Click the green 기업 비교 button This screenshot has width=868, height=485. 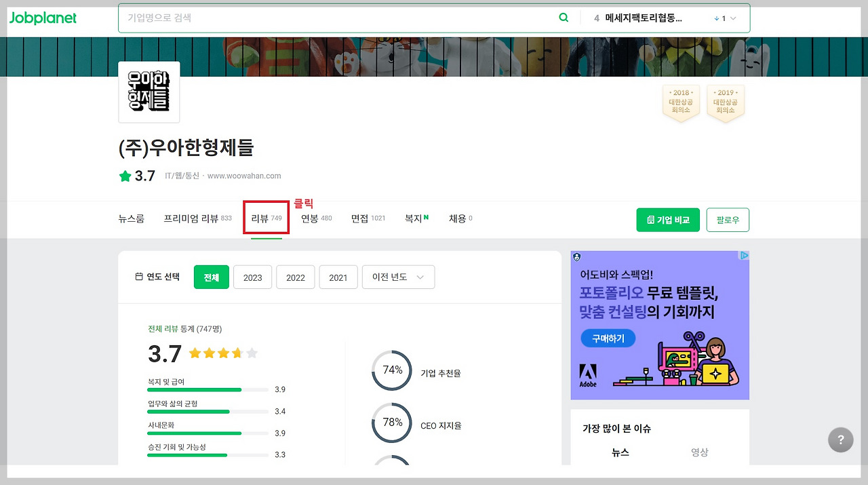(668, 220)
